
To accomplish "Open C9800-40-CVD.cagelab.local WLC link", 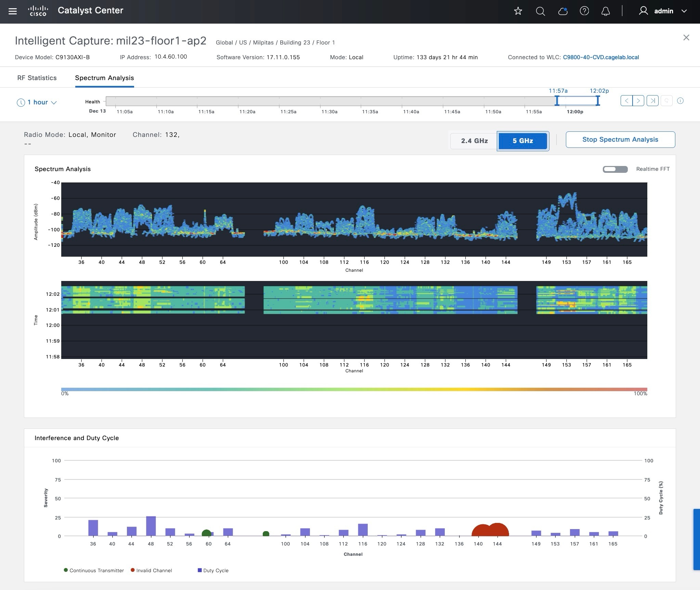I will pos(601,57).
